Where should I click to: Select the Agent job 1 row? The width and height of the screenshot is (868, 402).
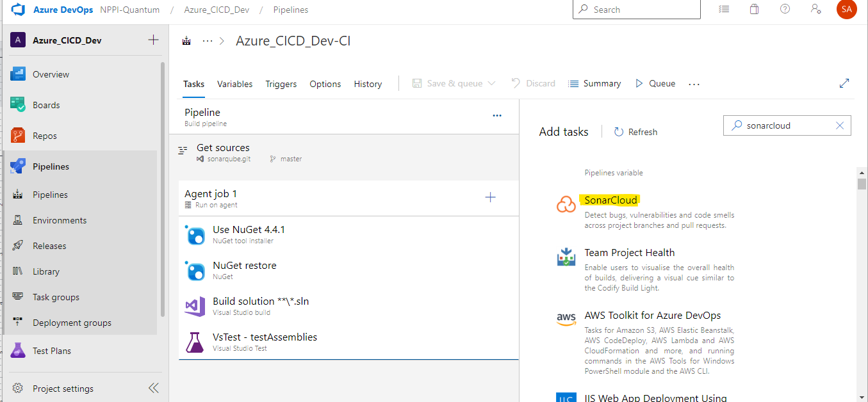coord(348,198)
